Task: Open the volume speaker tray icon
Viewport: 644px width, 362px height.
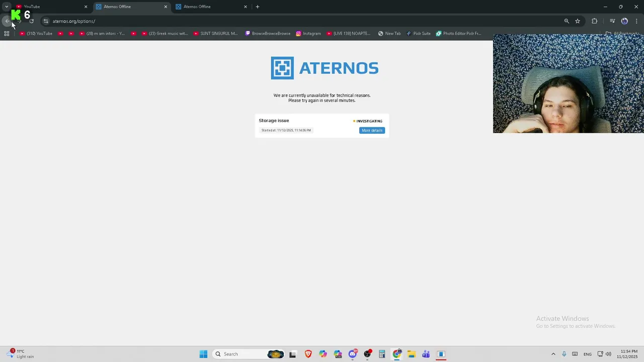Action: coord(608,354)
